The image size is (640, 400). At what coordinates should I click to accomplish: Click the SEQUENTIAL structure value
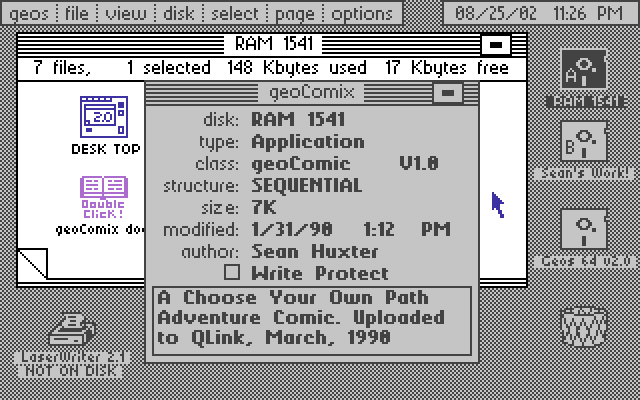click(x=307, y=185)
